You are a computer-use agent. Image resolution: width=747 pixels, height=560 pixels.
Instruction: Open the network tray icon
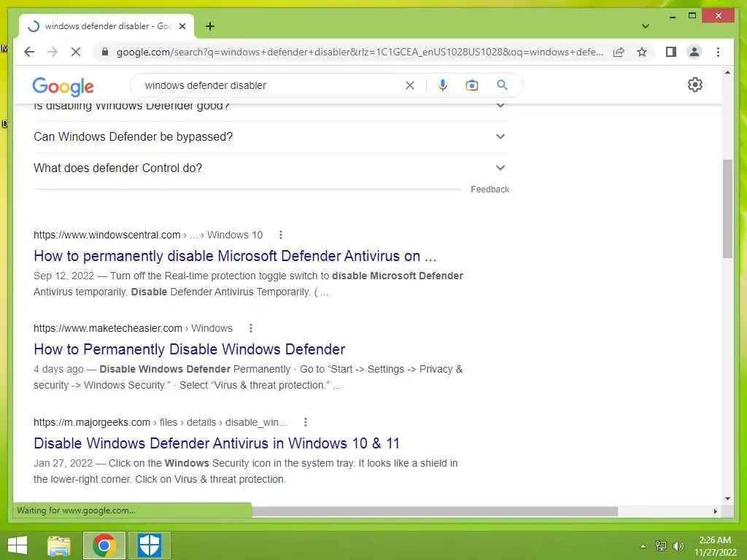coord(661,546)
